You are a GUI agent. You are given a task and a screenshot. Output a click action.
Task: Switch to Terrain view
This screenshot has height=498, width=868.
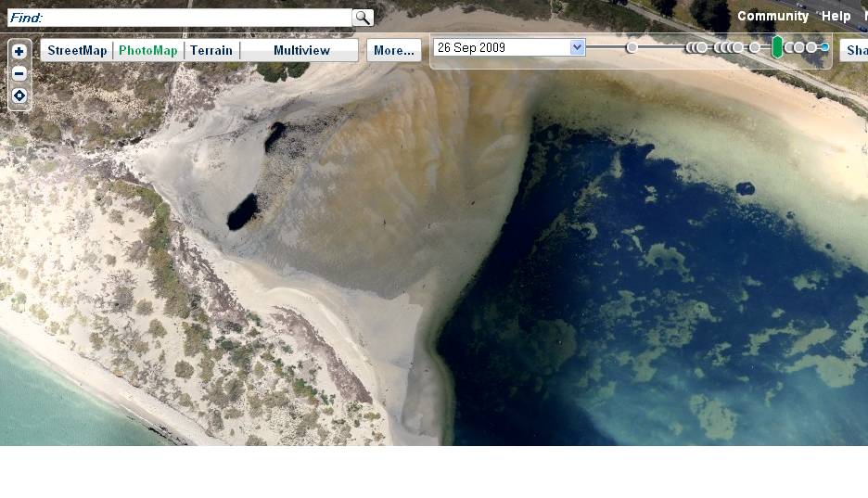click(x=211, y=50)
